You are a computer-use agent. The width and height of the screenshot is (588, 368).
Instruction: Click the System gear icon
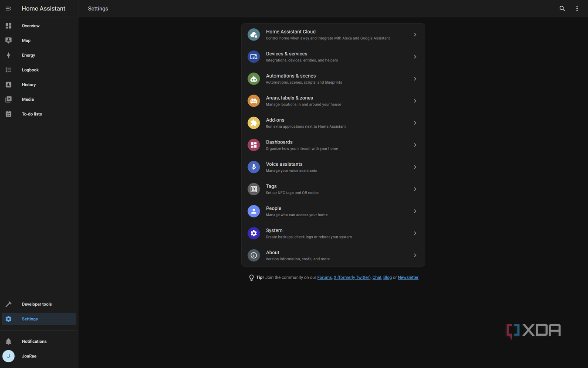253,233
